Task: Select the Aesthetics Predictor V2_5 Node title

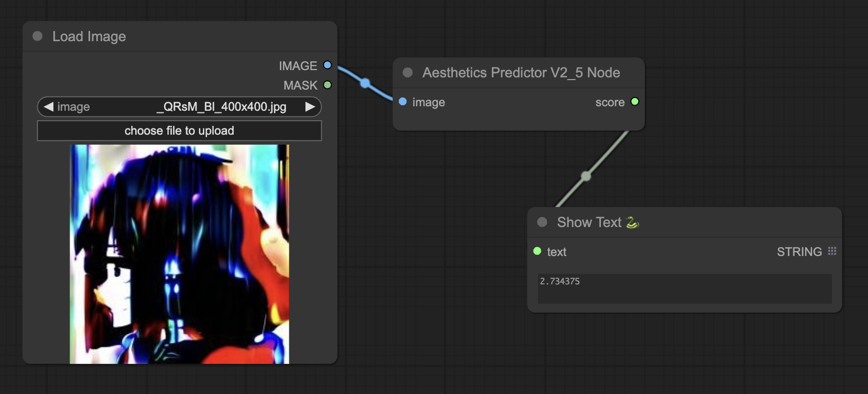Action: click(521, 72)
